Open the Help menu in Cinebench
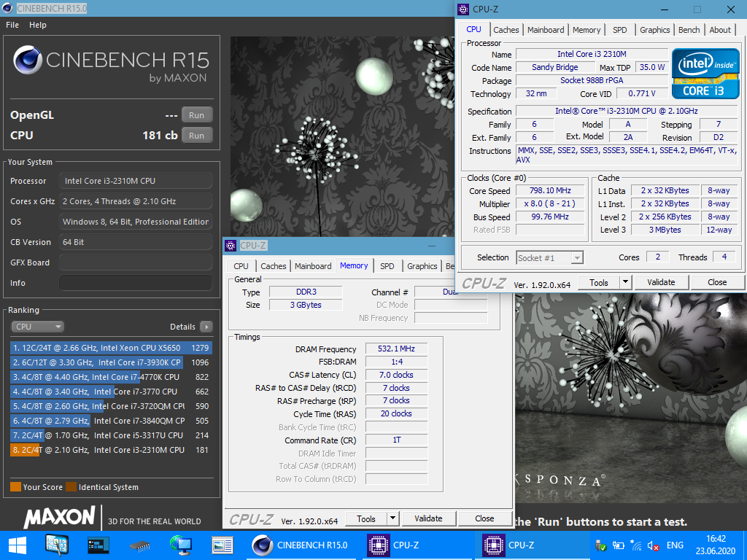The height and width of the screenshot is (560, 747). point(38,25)
